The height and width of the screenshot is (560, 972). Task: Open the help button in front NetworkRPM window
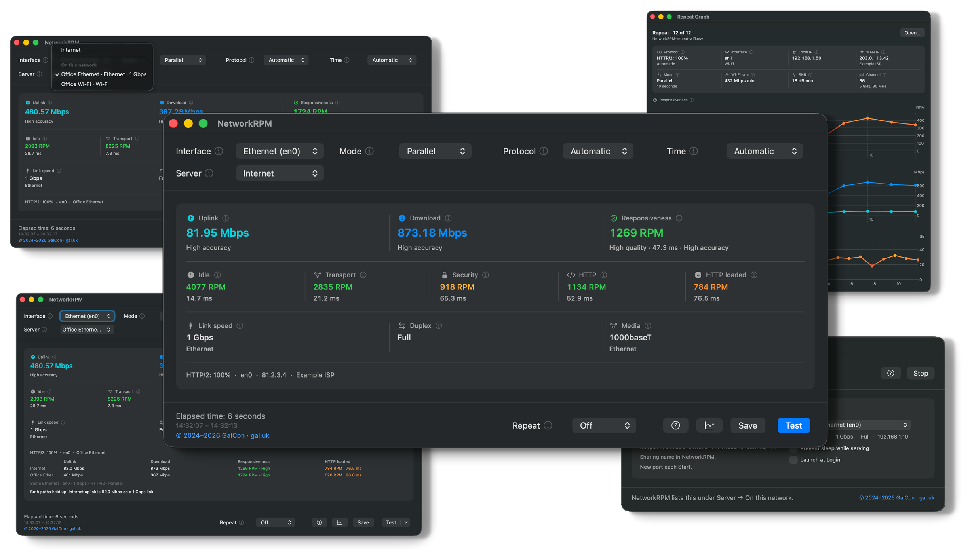675,425
